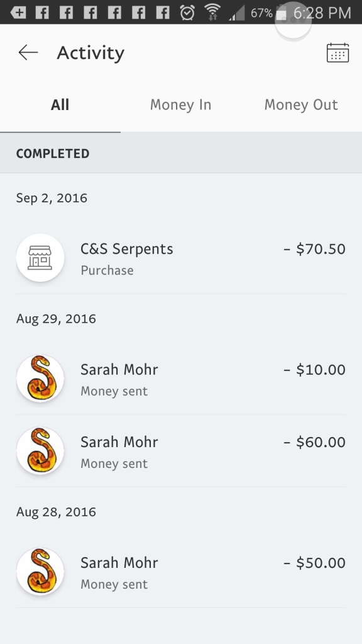Tap Sarah Mohr snake avatar for $60.00 payment
Image resolution: width=362 pixels, height=644 pixels.
(40, 450)
